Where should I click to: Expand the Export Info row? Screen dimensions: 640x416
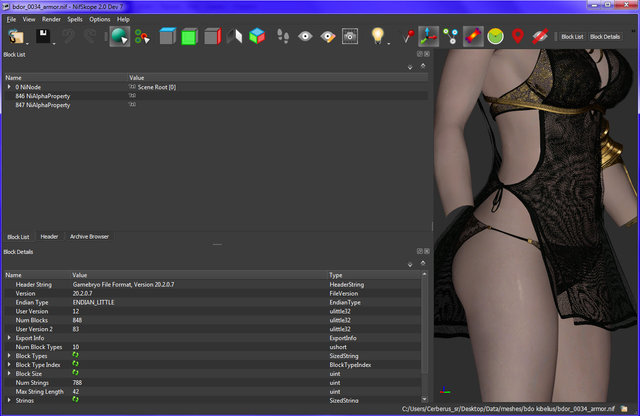[x=9, y=338]
